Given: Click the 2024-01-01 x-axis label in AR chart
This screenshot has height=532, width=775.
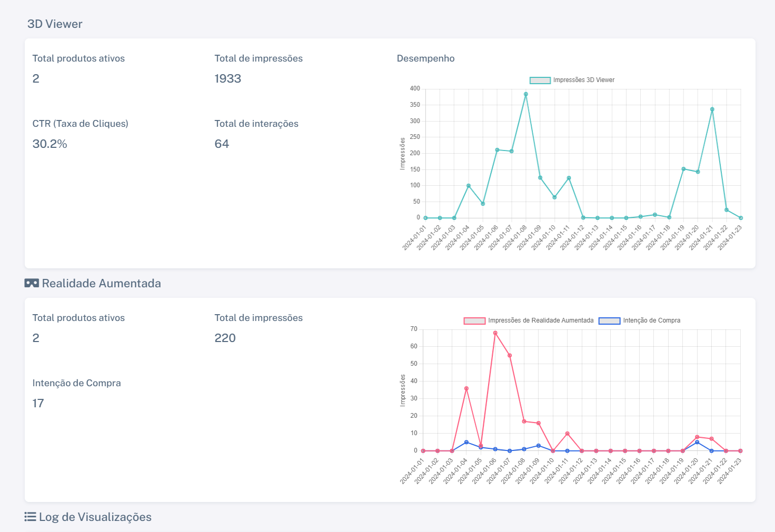Looking at the screenshot, I should (x=412, y=470).
